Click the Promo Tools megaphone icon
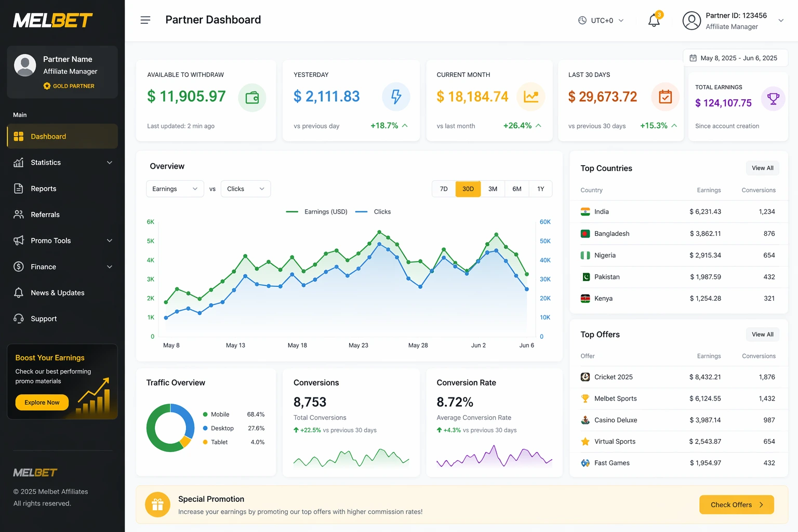798x532 pixels. pos(19,241)
